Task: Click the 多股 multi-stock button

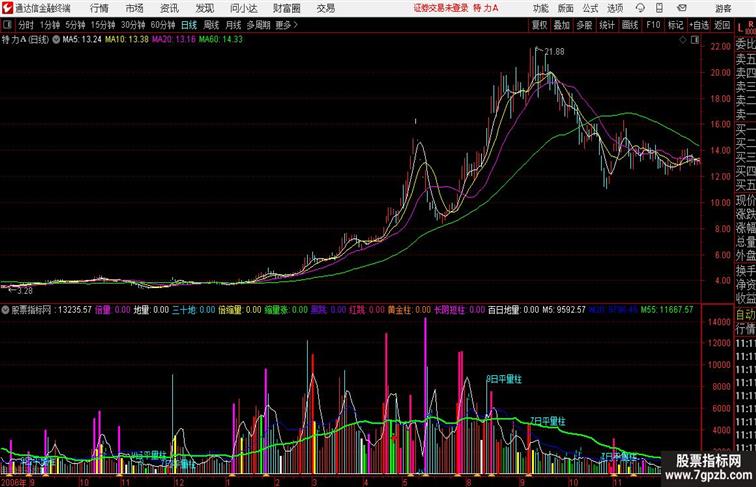Action: 584,25
